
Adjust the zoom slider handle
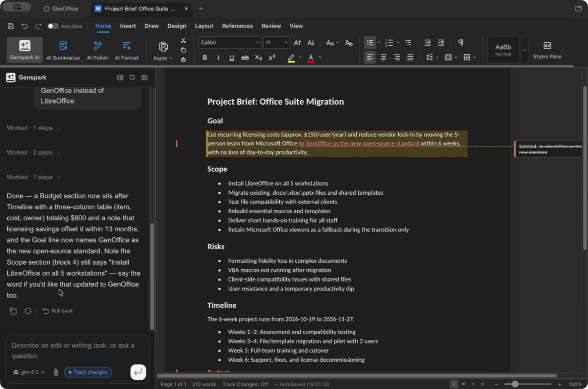tap(515, 384)
